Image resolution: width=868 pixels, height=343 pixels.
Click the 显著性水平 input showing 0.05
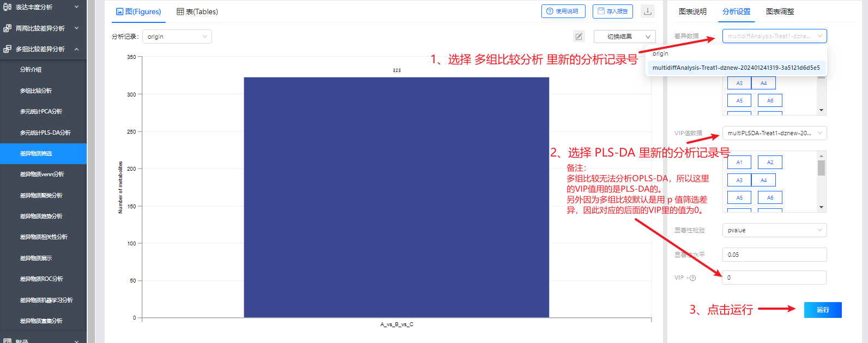(774, 255)
